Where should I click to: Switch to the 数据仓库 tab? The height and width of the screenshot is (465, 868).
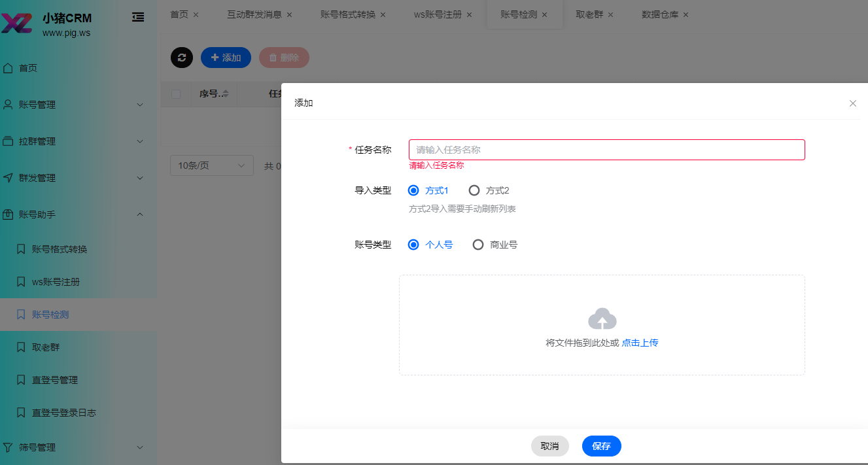[x=660, y=14]
